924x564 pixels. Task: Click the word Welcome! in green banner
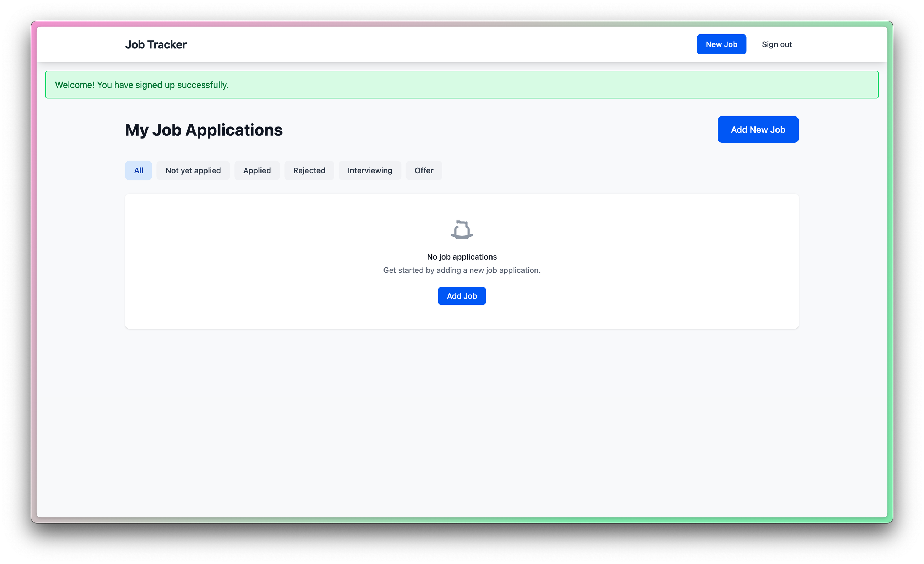tap(75, 85)
